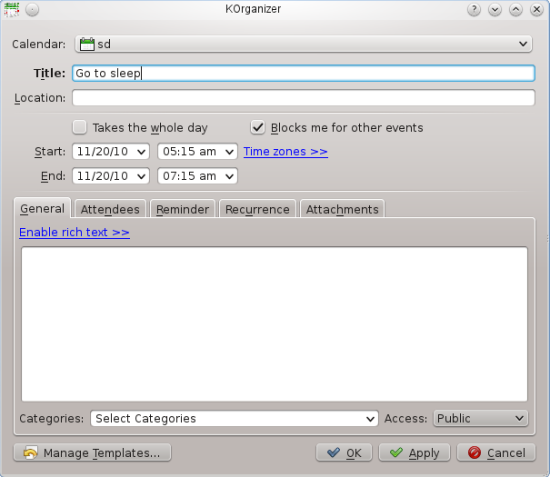The image size is (550, 477).
Task: Switch to the Reminder tab
Action: coord(182,209)
